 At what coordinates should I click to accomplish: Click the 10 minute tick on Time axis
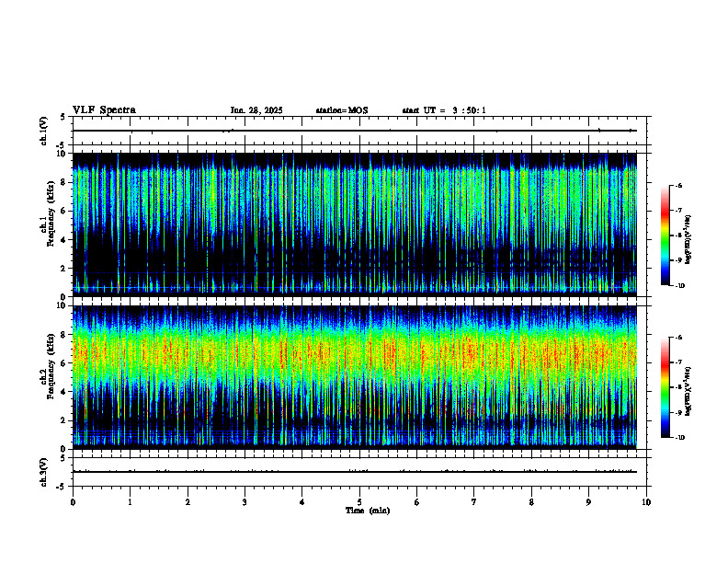click(646, 502)
